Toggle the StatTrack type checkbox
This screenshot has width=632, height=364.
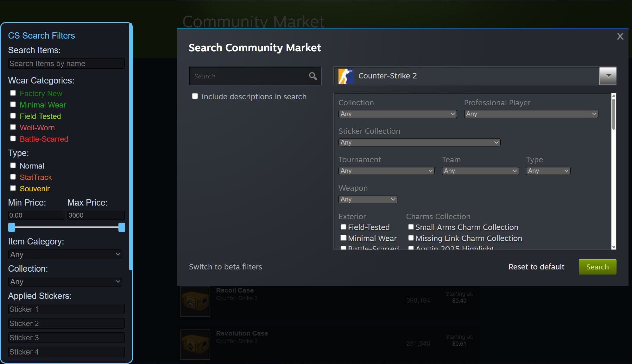[x=13, y=177]
